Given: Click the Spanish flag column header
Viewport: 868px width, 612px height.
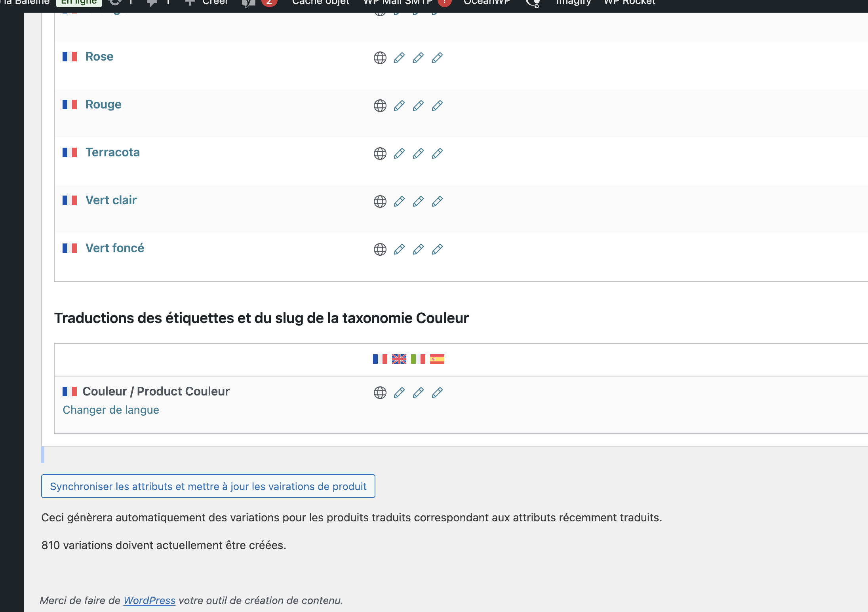Looking at the screenshot, I should pos(437,359).
